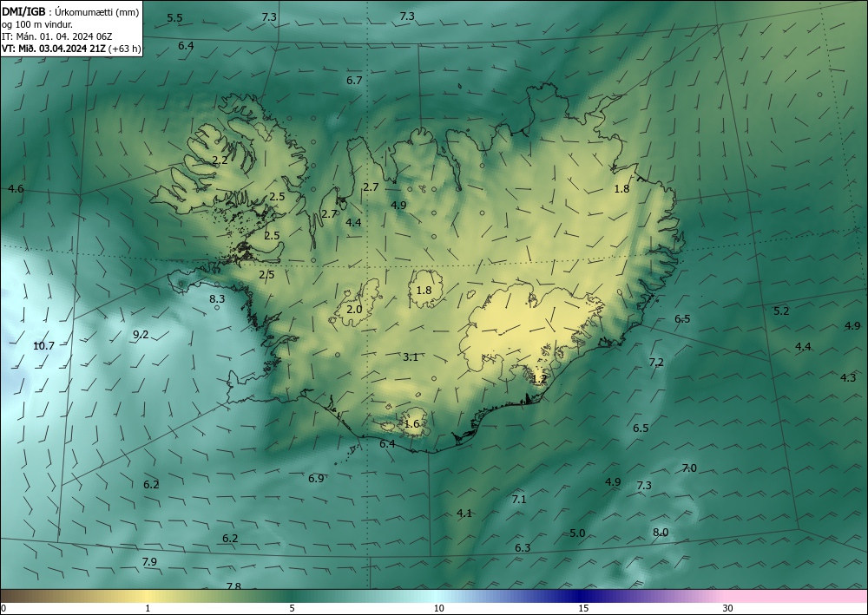Click the Westfjords value "2.2"
Viewport: 868px width, 615px height.
tap(220, 160)
